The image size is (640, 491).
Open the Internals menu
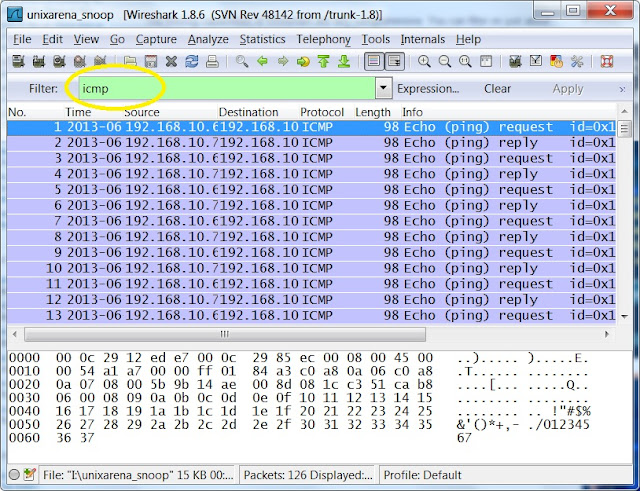click(422, 39)
